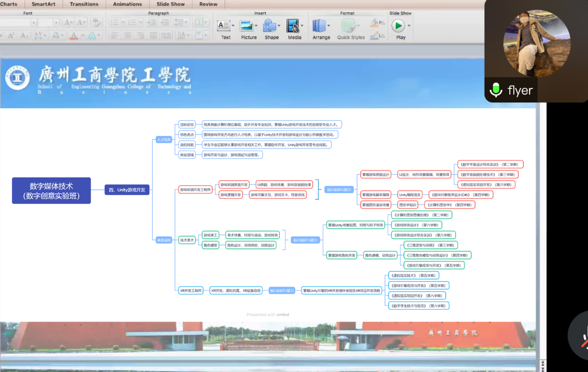Click the xmind link under the mind map
Screen dimensions: 588x372
click(282, 315)
